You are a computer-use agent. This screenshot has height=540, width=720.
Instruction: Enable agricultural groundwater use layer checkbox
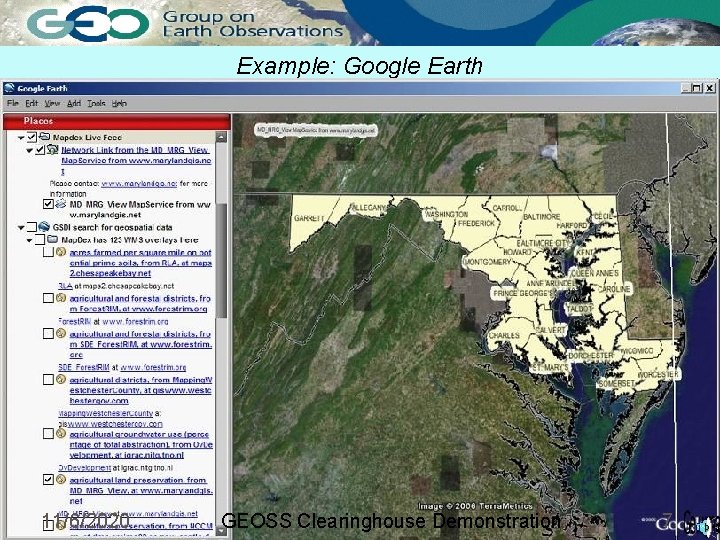[48, 433]
